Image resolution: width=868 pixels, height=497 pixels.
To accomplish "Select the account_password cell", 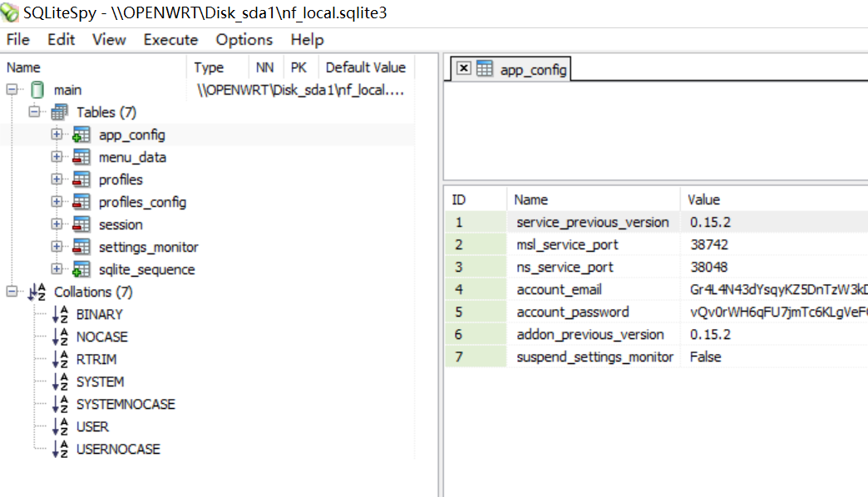I will click(x=593, y=312).
